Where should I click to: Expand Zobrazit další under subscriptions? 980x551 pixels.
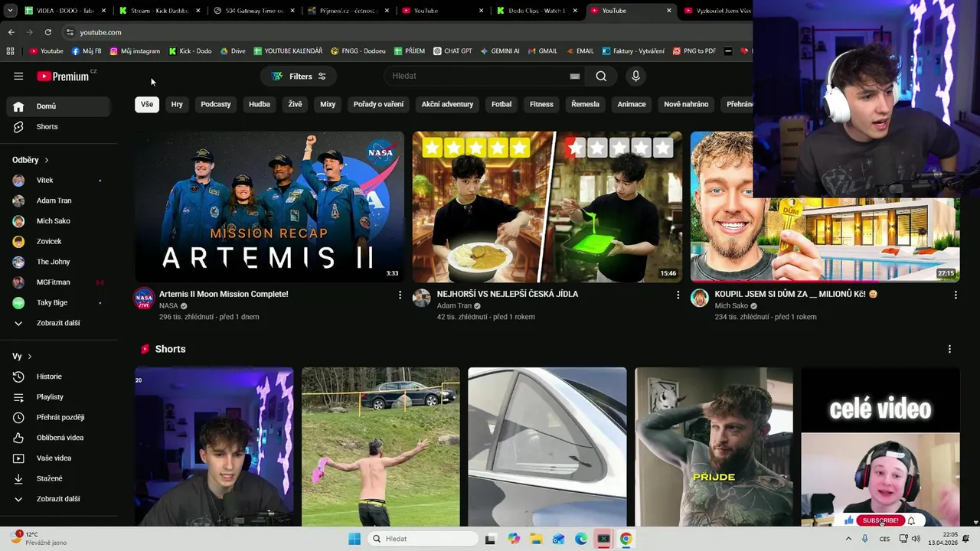58,323
